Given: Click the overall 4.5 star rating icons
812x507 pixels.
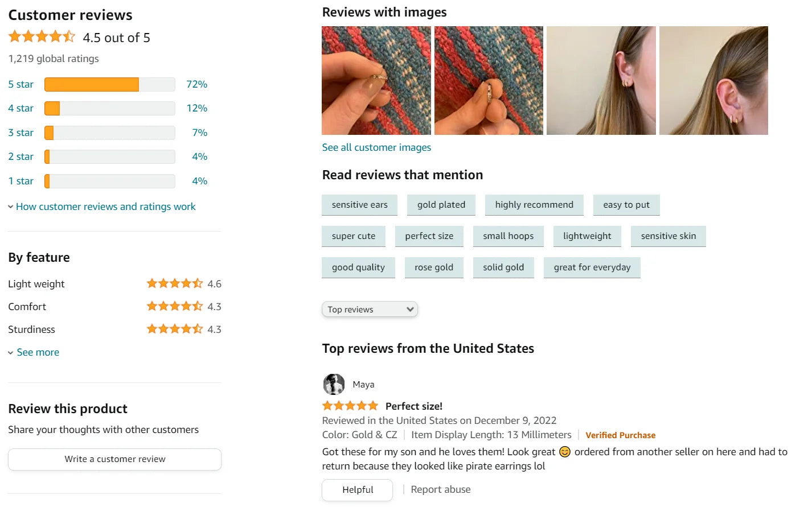Looking at the screenshot, I should pos(42,38).
